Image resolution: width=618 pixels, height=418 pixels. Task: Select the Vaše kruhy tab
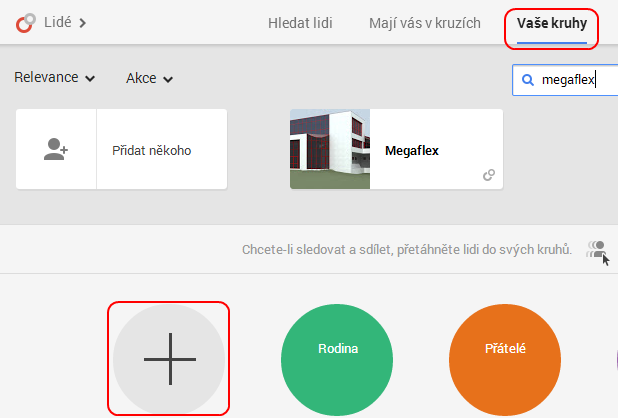tap(551, 23)
